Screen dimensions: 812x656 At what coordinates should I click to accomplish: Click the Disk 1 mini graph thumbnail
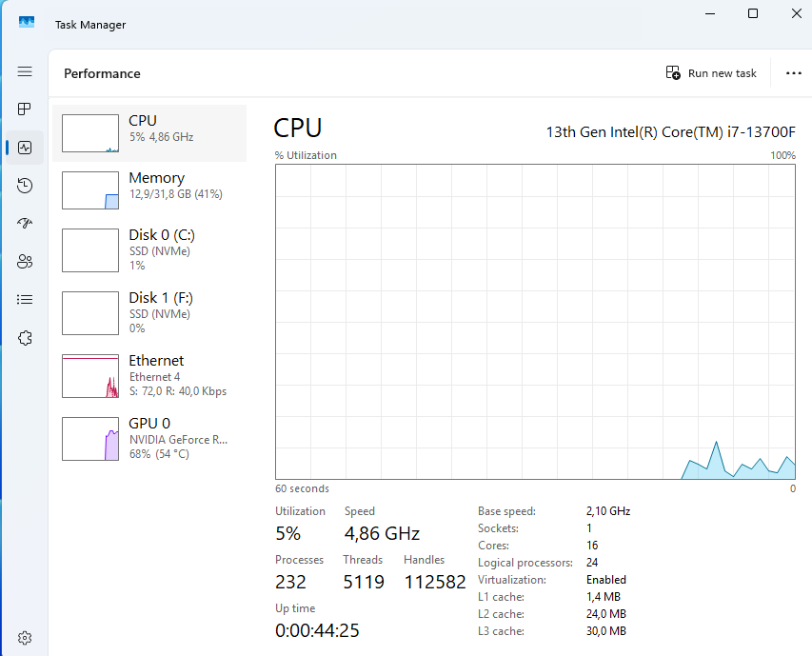[x=90, y=313]
